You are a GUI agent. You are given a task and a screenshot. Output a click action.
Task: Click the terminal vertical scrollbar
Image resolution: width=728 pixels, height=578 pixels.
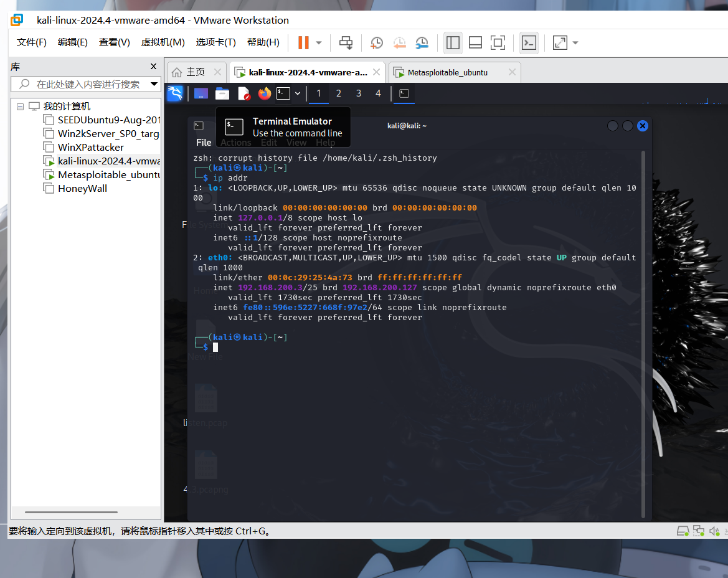pyautogui.click(x=643, y=334)
